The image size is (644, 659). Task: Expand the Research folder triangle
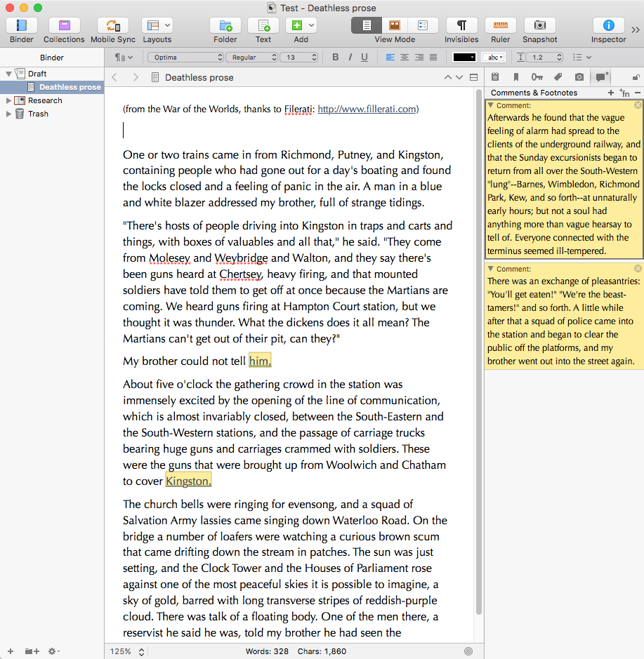(8, 100)
